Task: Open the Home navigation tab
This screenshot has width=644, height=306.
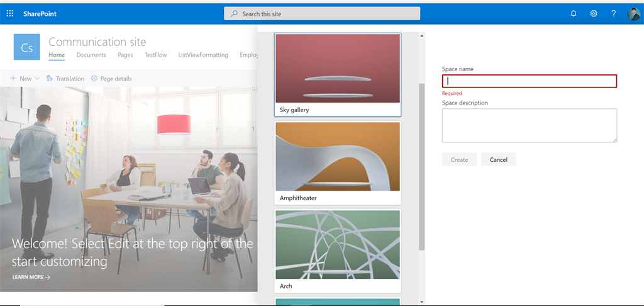Action: point(57,55)
